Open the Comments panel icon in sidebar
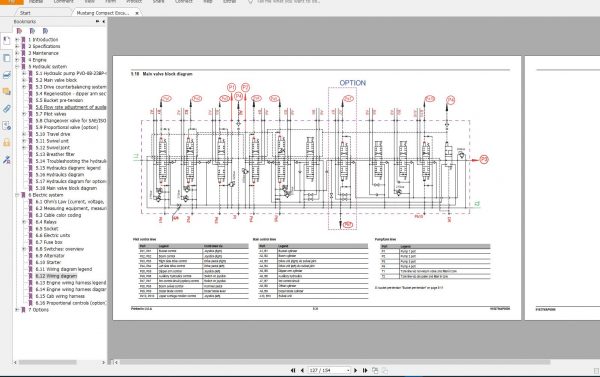The image size is (600, 377). 7,92
